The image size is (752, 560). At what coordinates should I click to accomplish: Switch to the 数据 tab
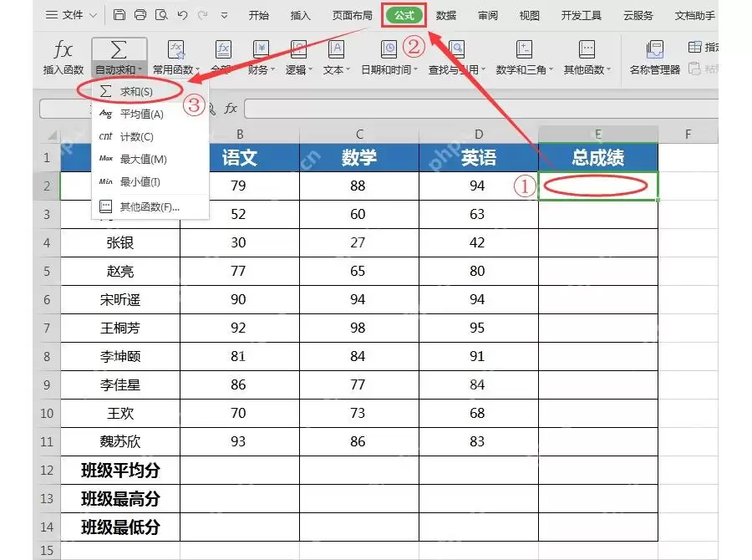coord(445,15)
